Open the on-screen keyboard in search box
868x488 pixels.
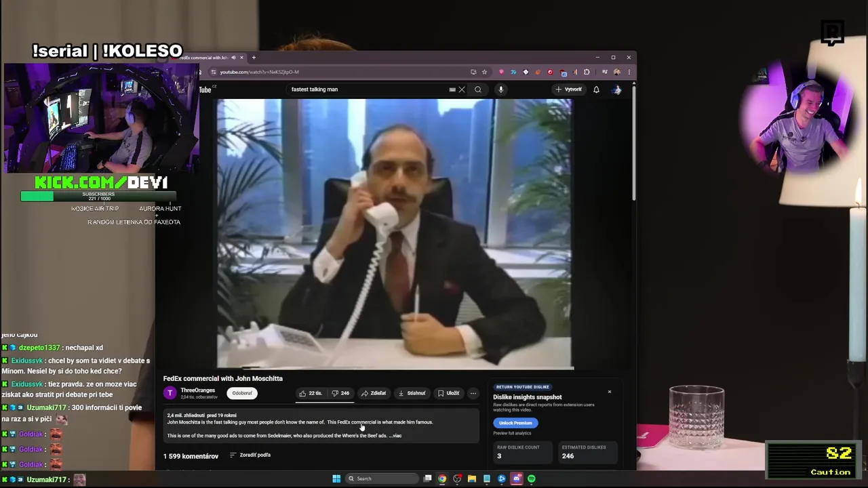click(452, 89)
